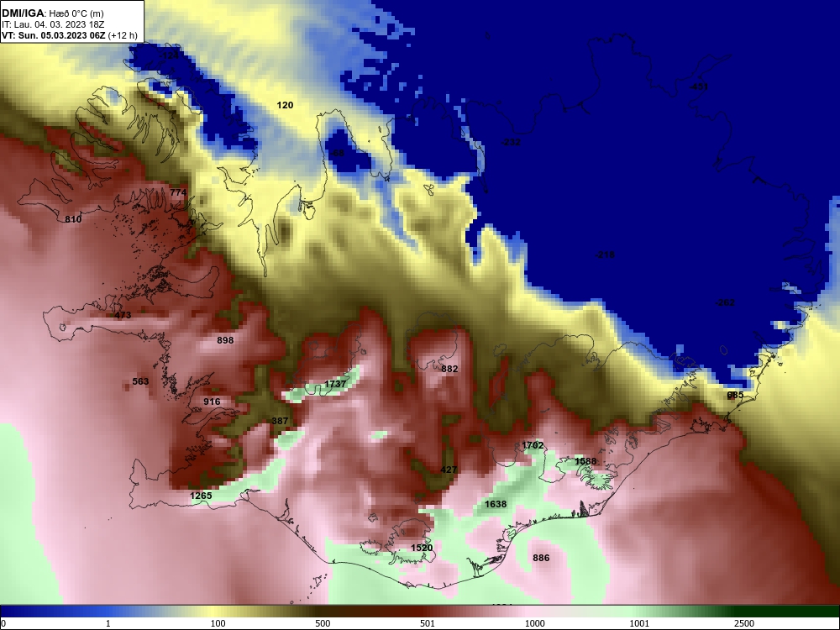840x630 pixels.
Task: Click the '916' value label on the map
Action: (x=213, y=402)
